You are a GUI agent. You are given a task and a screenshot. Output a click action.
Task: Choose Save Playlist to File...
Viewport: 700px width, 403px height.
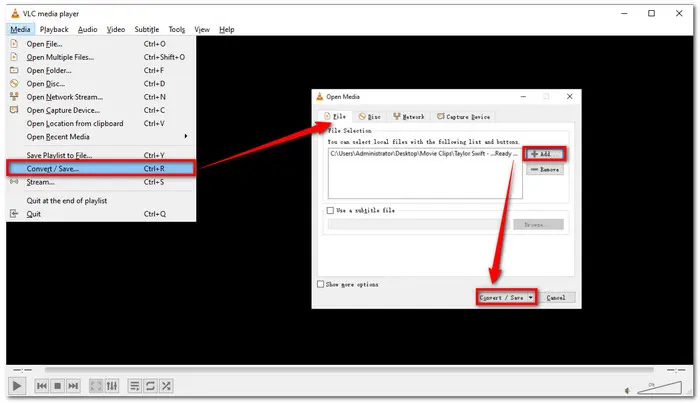coord(101,155)
